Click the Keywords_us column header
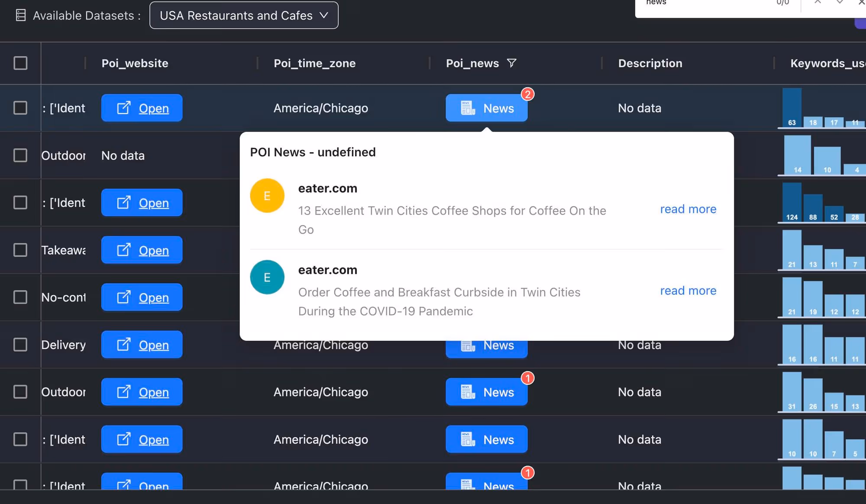Viewport: 866px width, 504px height. (x=828, y=63)
